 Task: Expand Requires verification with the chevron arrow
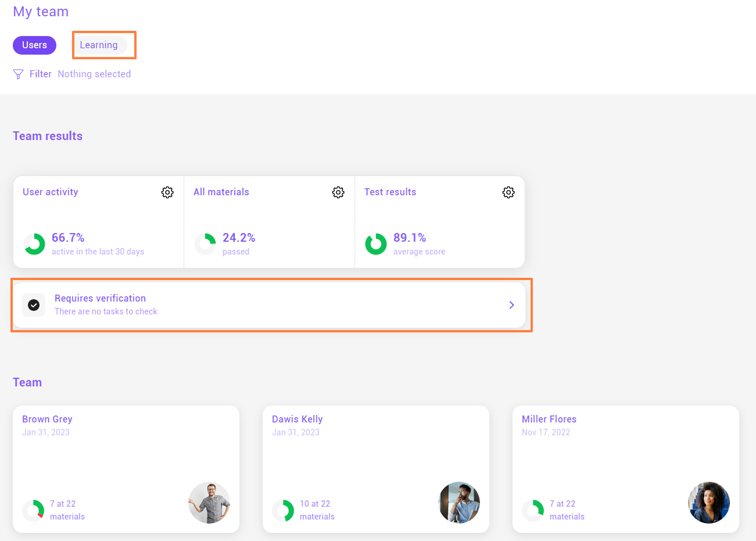511,305
